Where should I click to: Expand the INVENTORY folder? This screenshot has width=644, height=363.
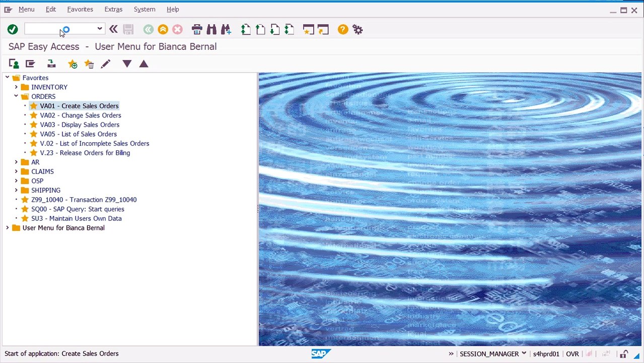tap(16, 87)
